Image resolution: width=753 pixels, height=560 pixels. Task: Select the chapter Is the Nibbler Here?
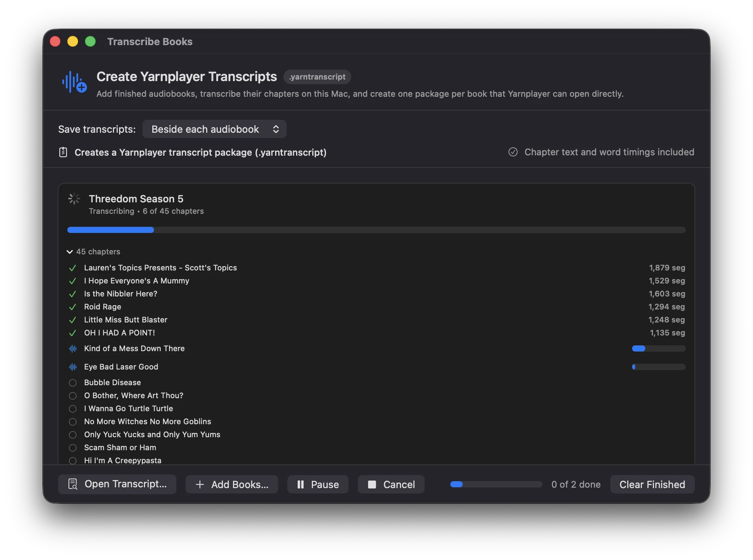click(x=121, y=294)
